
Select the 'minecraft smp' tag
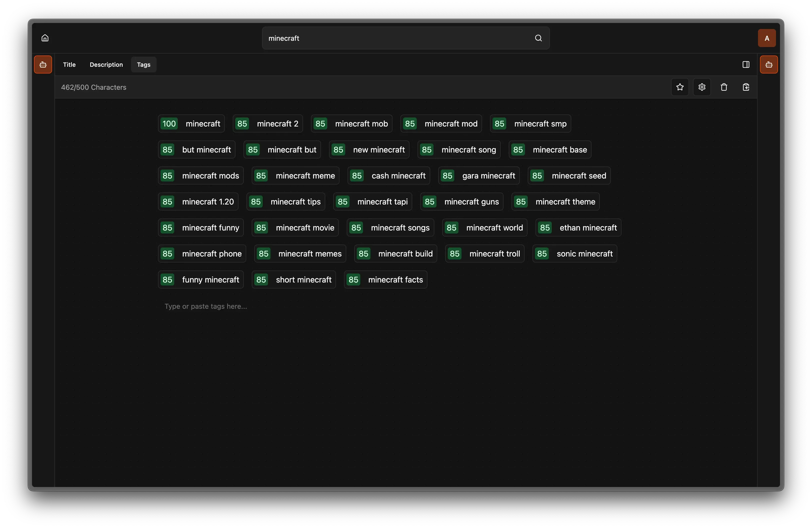(x=530, y=123)
